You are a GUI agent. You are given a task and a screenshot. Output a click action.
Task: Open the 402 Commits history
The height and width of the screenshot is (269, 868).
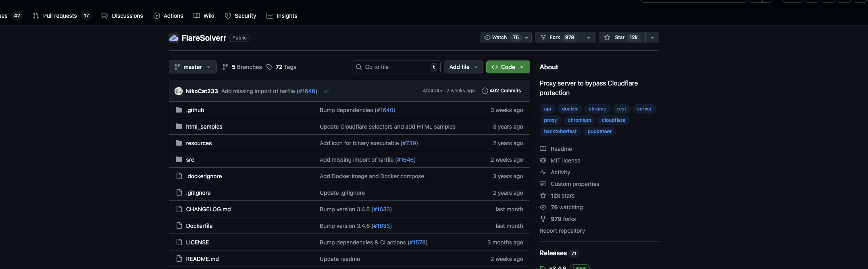501,91
